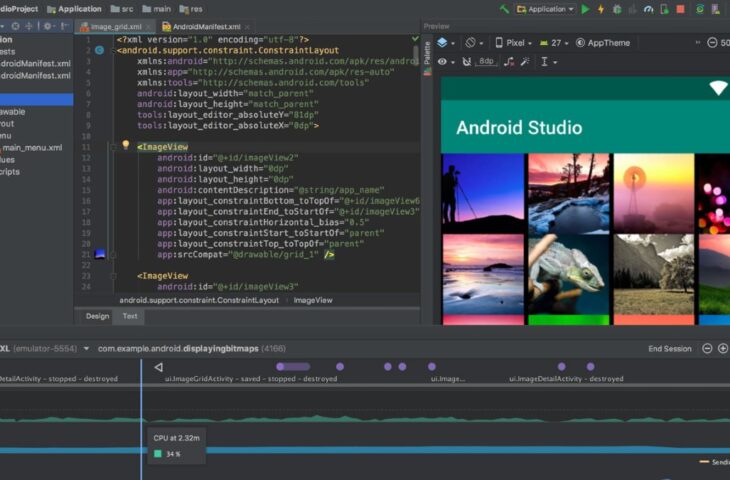This screenshot has width=730, height=480.
Task: Click the class gutter icon on line 2
Action: click(x=100, y=50)
